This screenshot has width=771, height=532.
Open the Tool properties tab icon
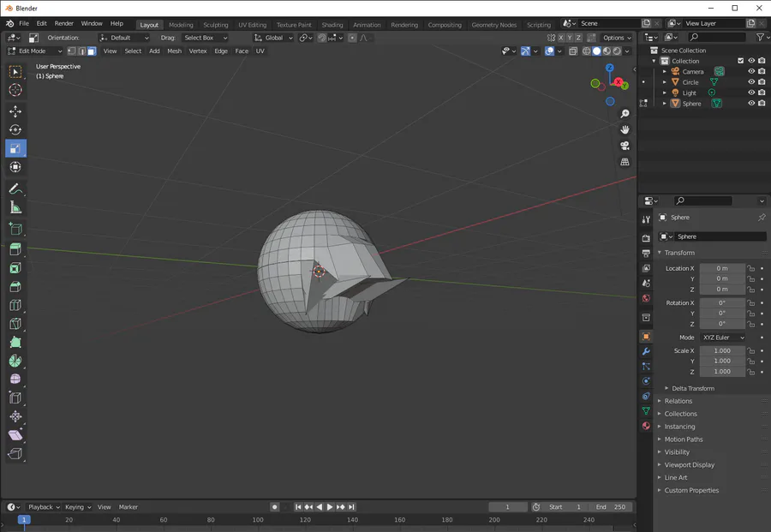coord(646,220)
